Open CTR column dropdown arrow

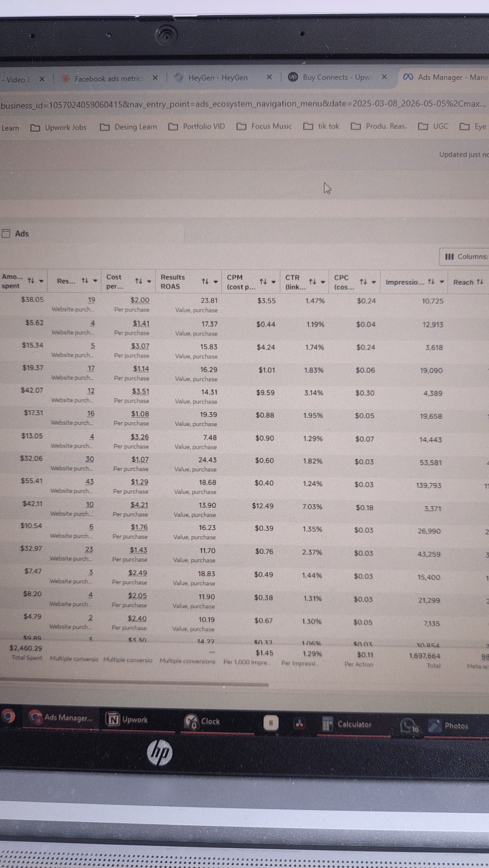click(323, 282)
